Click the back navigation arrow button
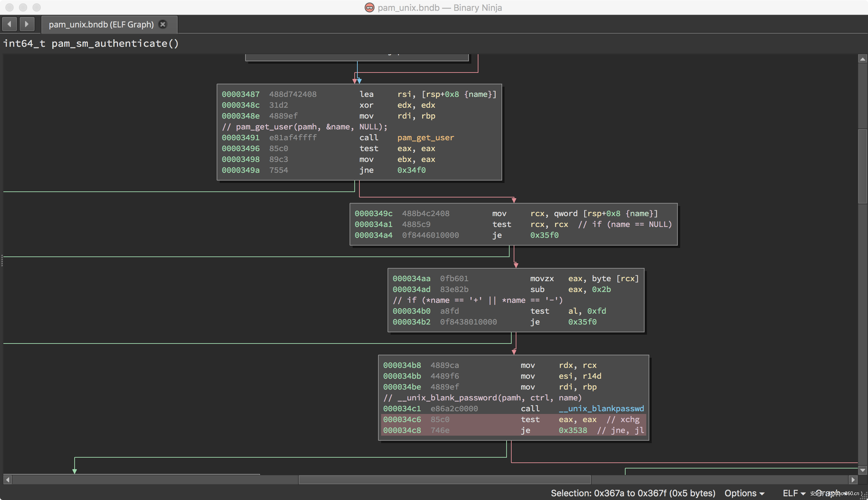 pos(9,24)
